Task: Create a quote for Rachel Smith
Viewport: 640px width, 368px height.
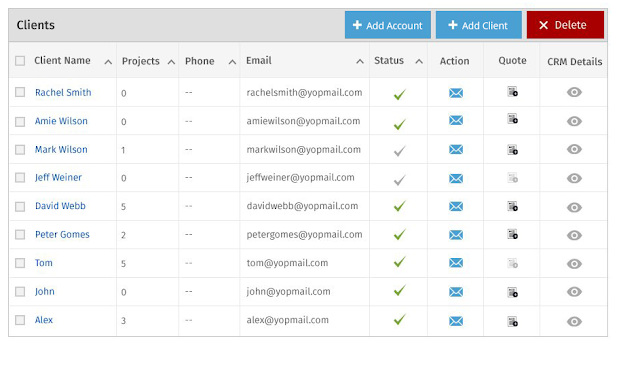Action: click(x=513, y=91)
